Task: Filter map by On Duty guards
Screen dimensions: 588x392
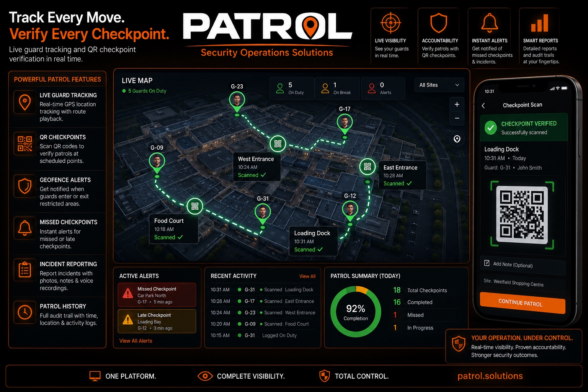Action: pos(292,88)
